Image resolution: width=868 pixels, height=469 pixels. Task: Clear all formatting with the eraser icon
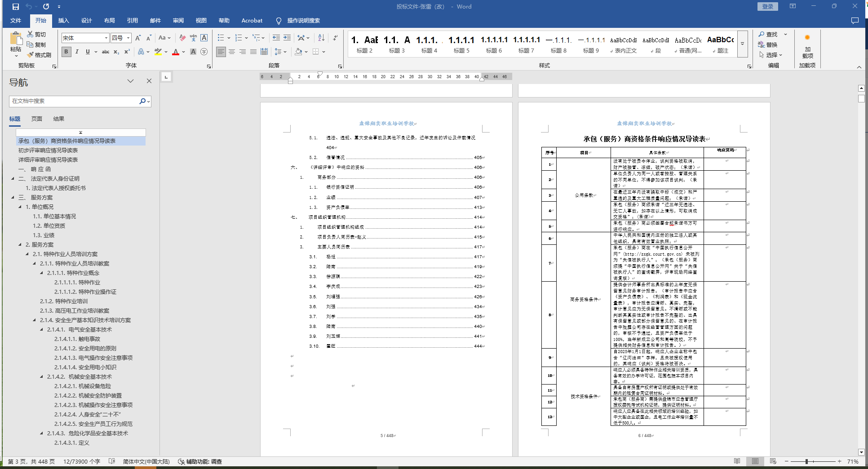(182, 38)
